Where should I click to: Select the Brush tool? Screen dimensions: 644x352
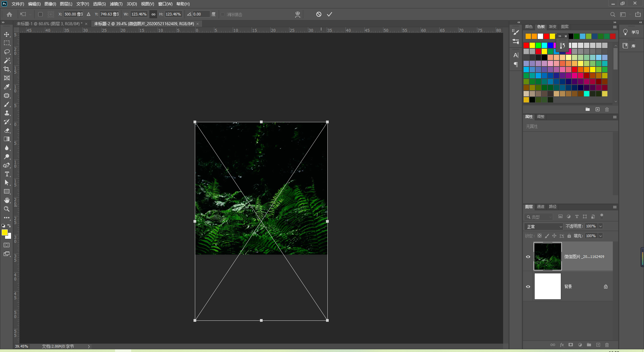pyautogui.click(x=7, y=104)
